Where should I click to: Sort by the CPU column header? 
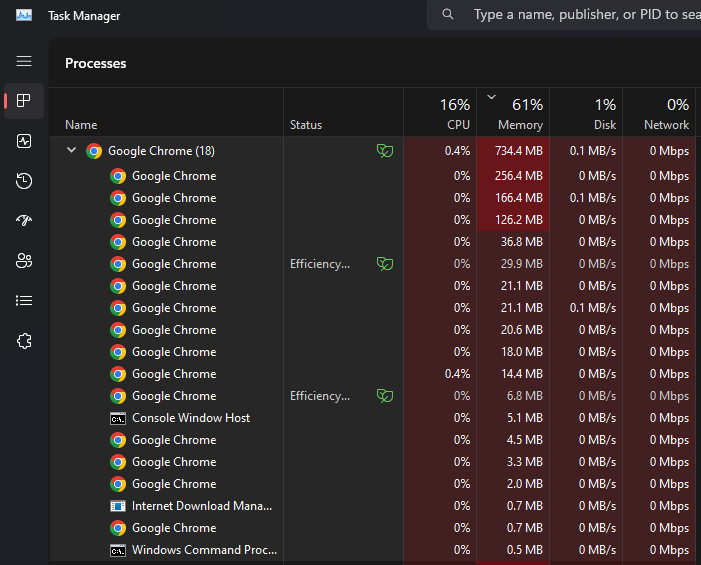[440, 112]
